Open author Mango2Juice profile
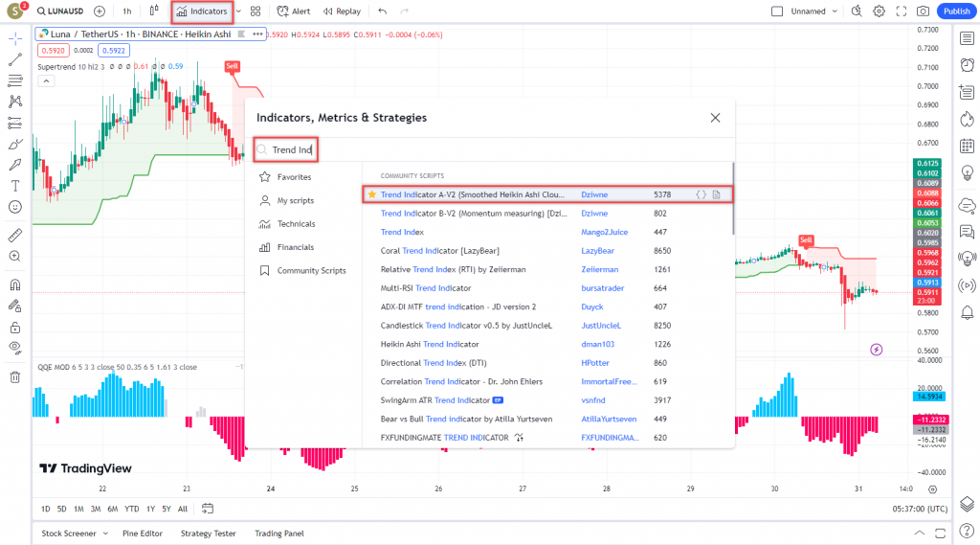Screen dimensions: 980x545 [x=605, y=232]
